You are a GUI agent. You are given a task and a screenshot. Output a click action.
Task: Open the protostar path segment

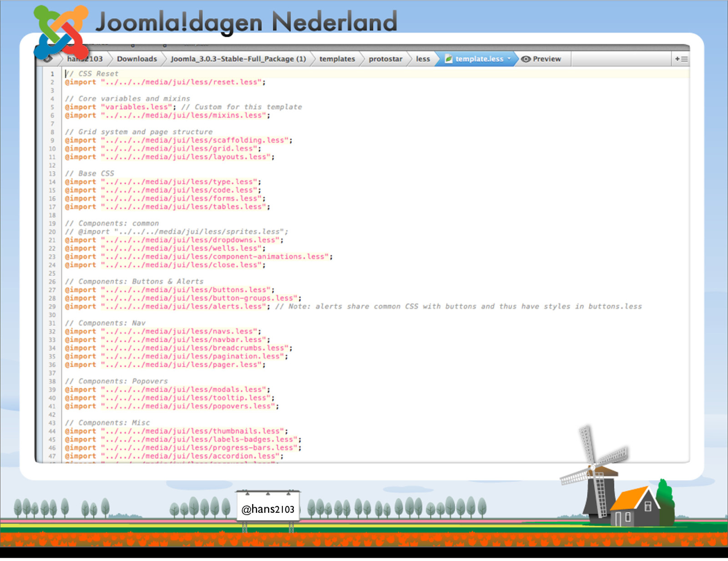pos(385,59)
